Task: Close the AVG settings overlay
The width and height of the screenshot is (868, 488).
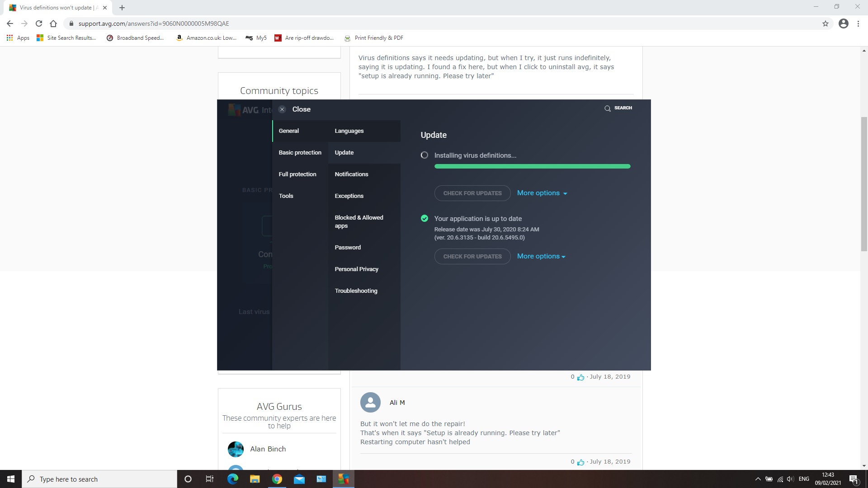Action: (282, 109)
